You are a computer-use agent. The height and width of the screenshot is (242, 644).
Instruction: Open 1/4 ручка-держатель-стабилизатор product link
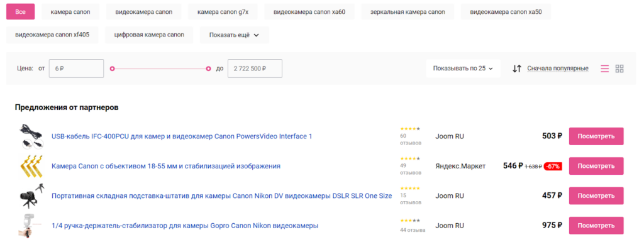[x=185, y=226]
